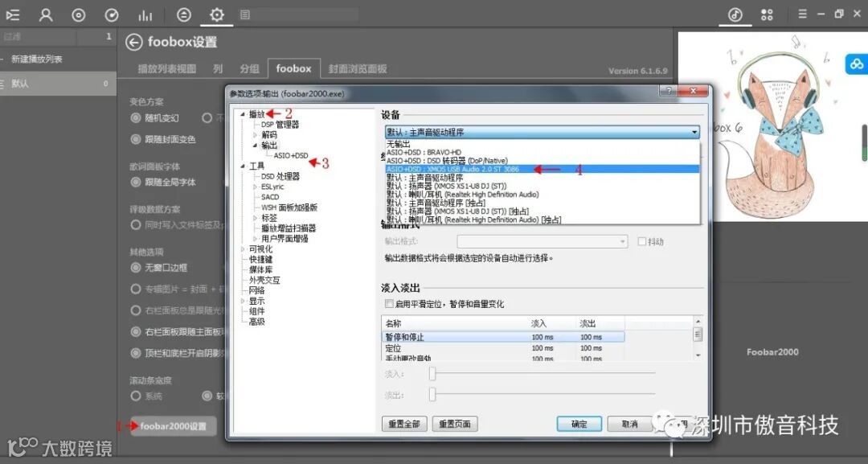The image size is (868, 464).
Task: Click the small list panel icon beside gear
Action: click(x=245, y=15)
